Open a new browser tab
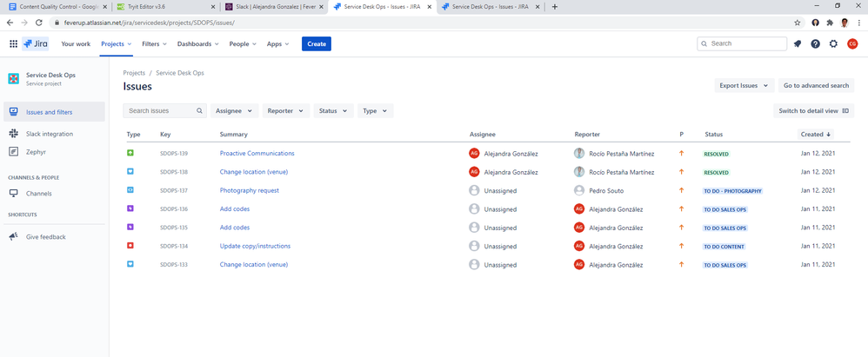The height and width of the screenshot is (357, 868). 555,7
